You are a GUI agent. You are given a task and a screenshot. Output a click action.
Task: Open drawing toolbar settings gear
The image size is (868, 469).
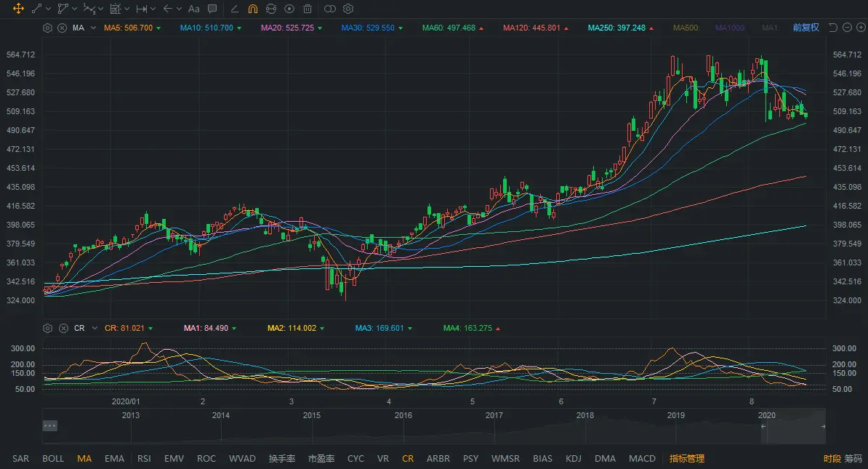[348, 9]
